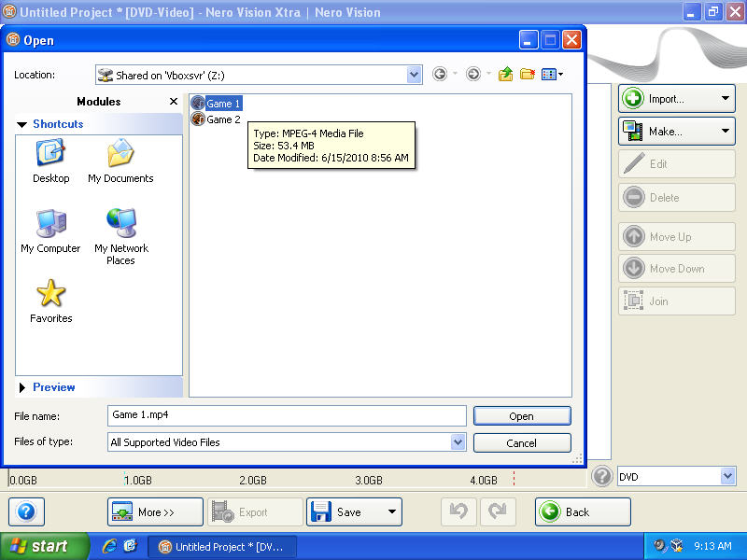Maximize the Open dialog window
The image size is (747, 560).
pyautogui.click(x=550, y=40)
